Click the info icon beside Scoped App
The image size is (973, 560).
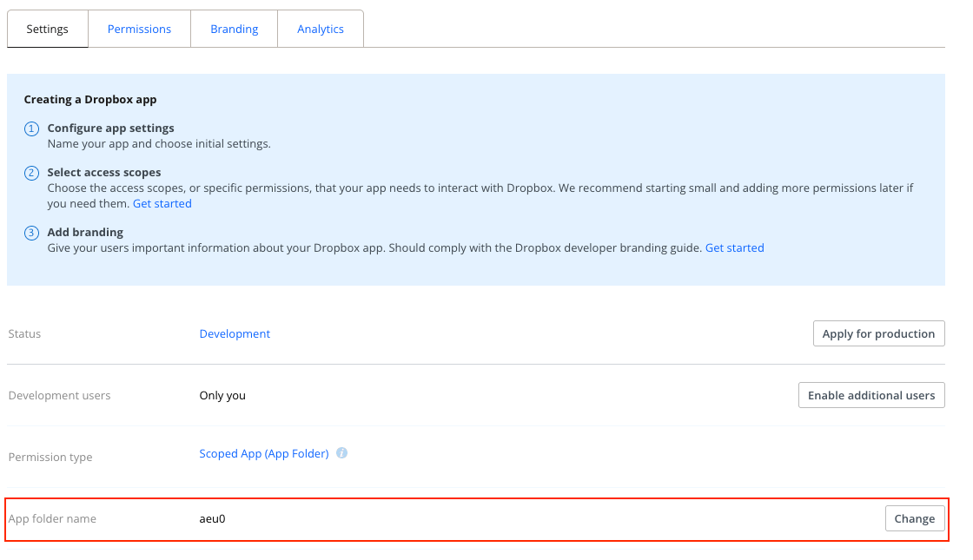point(342,453)
